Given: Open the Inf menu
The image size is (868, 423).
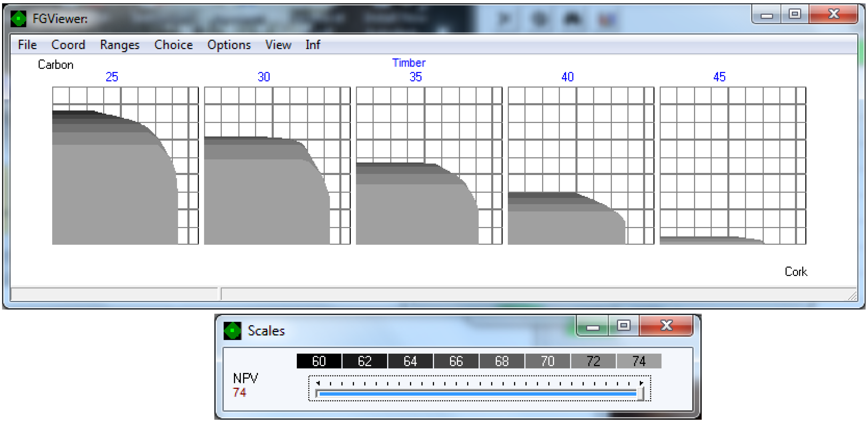Looking at the screenshot, I should tap(312, 45).
